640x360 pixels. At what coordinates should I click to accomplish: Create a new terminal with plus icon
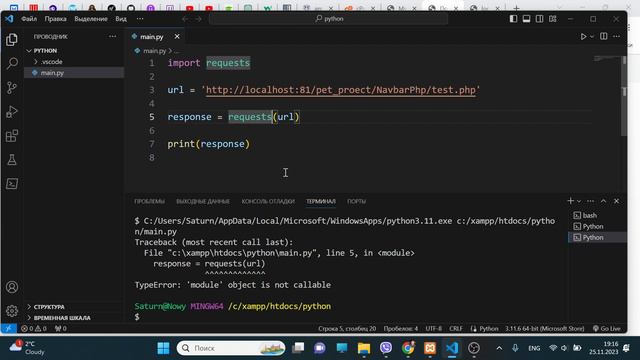click(x=571, y=201)
